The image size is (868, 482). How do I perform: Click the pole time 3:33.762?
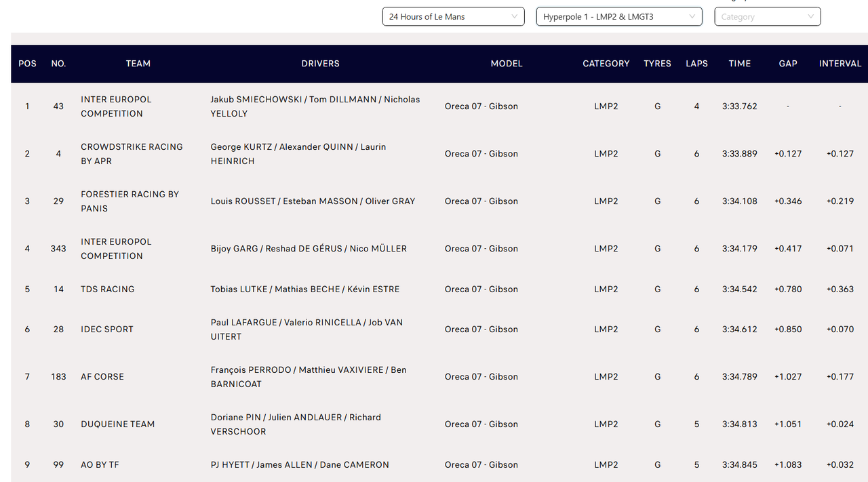(740, 106)
